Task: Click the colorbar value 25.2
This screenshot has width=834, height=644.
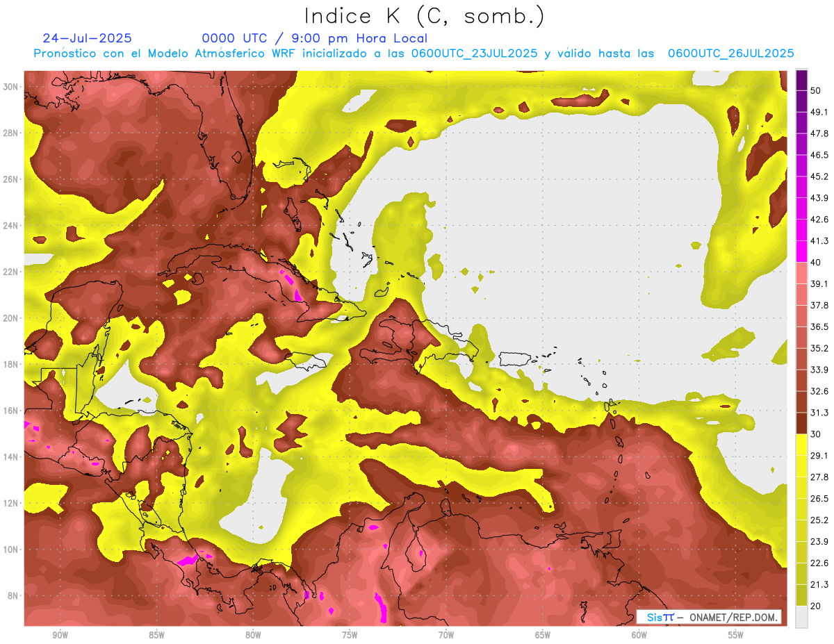Action: coord(819,520)
